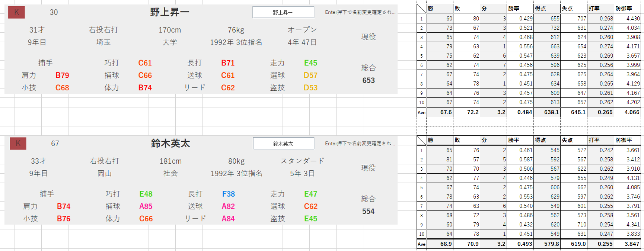Click 鈴木英太's 巧打 rating E48
Image resolution: width=644 pixels, height=251 pixels.
tap(146, 194)
